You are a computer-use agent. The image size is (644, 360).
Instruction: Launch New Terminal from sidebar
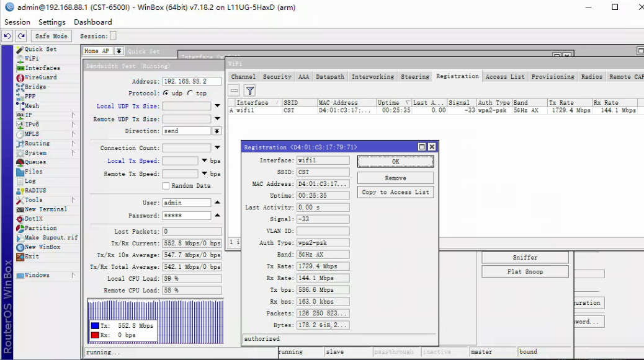point(45,209)
